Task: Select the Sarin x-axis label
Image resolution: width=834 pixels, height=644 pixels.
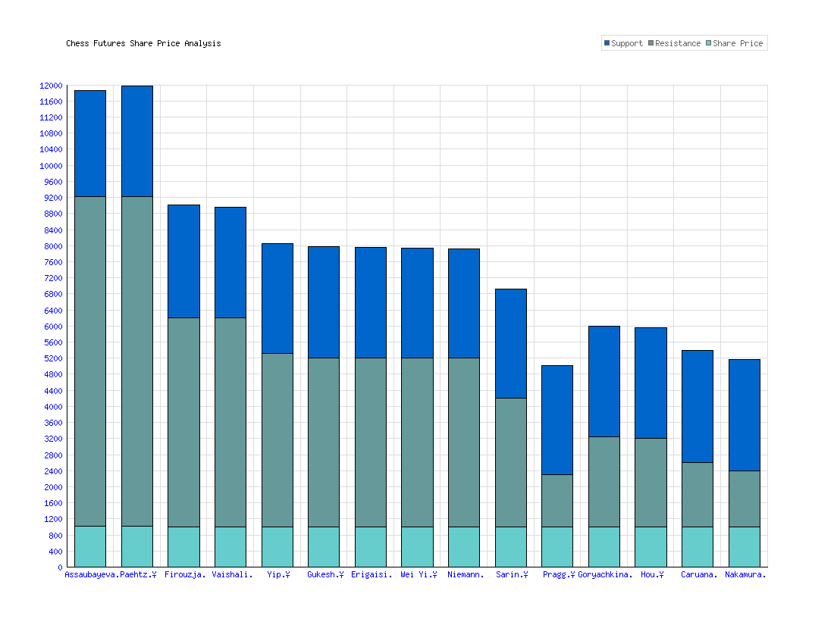Action: pos(512,574)
